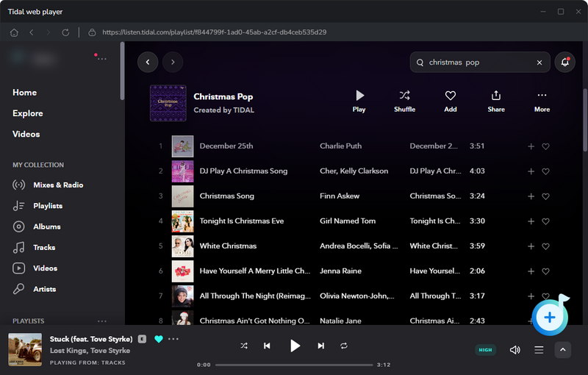Favorite Tonight Is Christmas Eve
This screenshot has width=588, height=375.
click(545, 221)
